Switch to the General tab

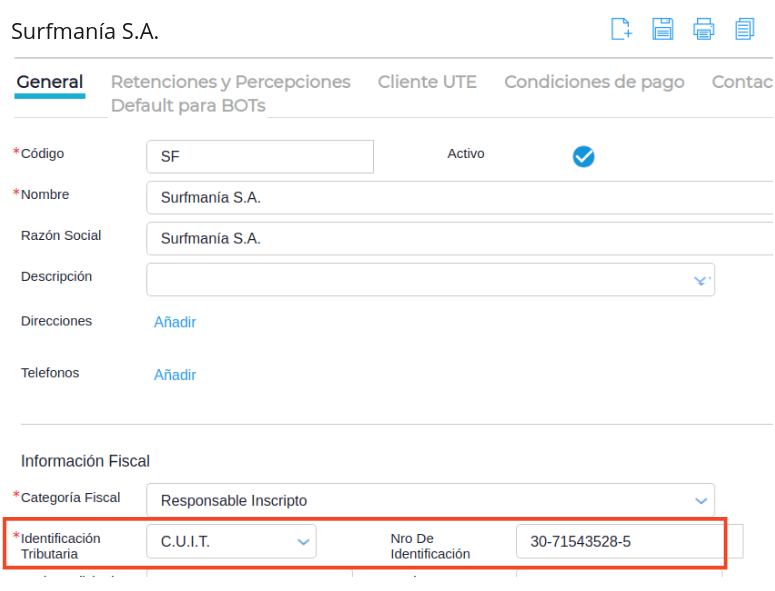click(x=50, y=82)
